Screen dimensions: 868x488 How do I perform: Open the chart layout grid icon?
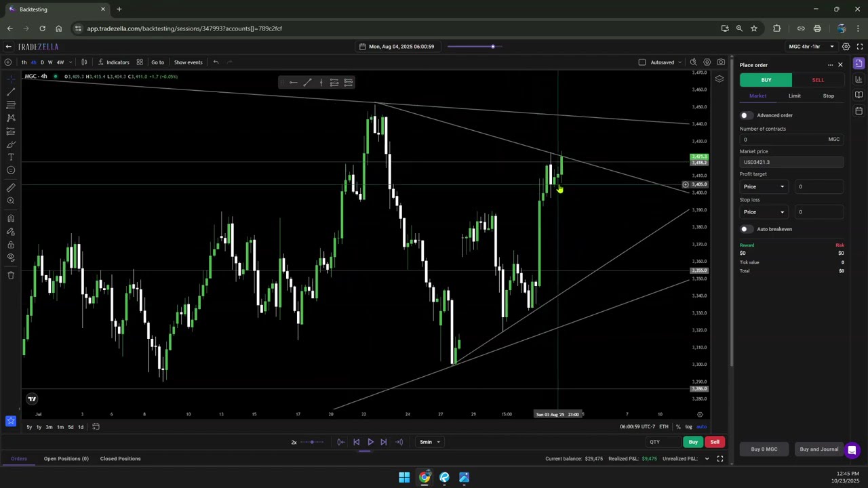point(140,62)
